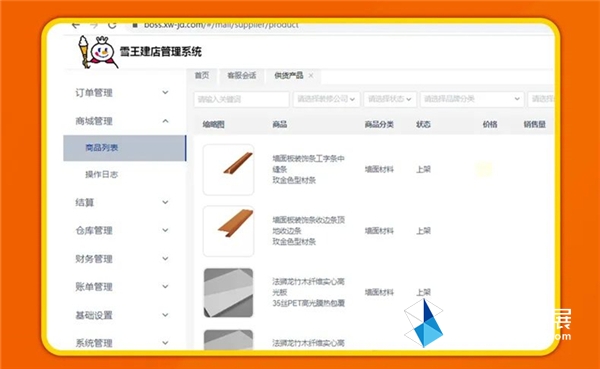The width and height of the screenshot is (600, 369).
Task: Click the 缩略图 column header
Action: 214,124
